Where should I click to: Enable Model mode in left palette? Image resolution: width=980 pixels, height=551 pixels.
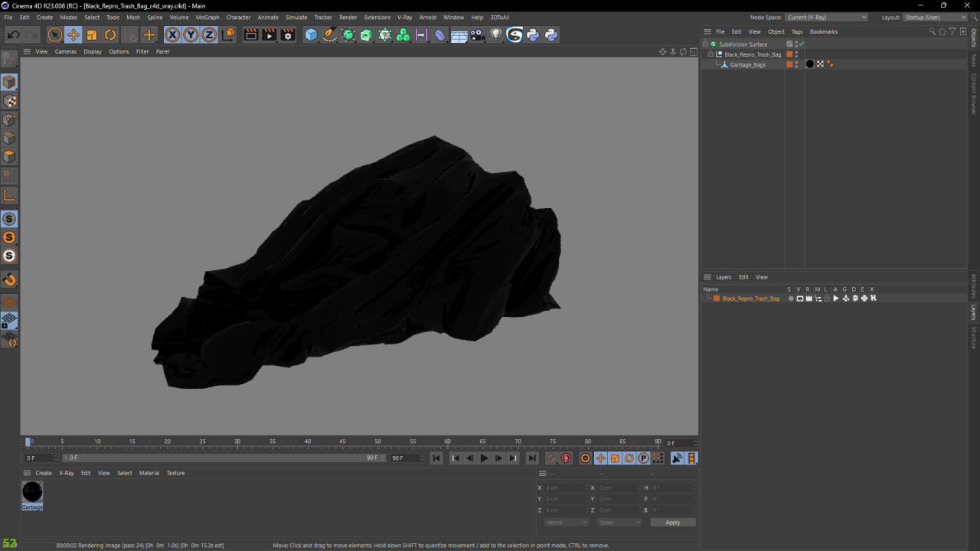click(x=9, y=82)
